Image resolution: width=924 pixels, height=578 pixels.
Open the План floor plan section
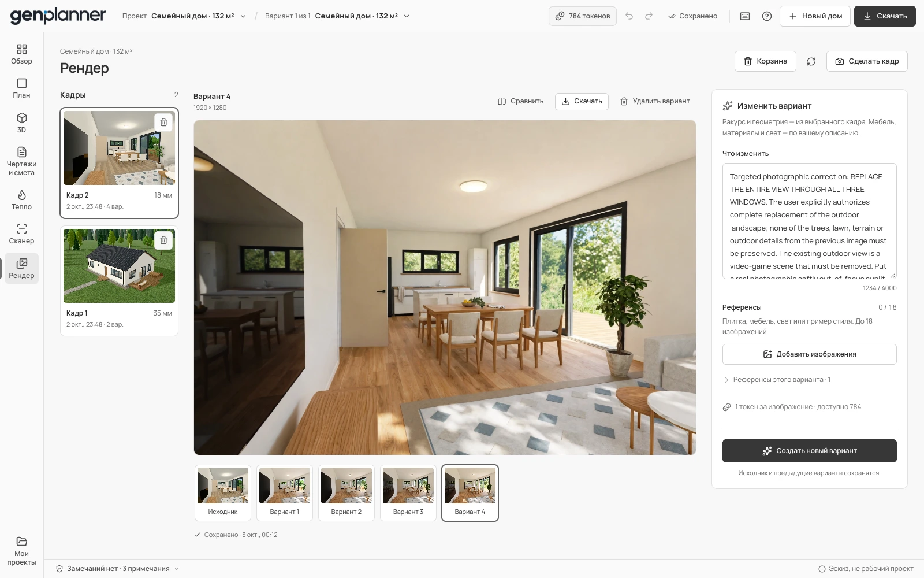point(21,88)
